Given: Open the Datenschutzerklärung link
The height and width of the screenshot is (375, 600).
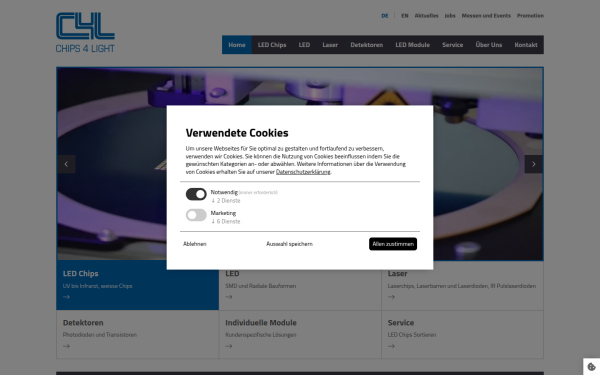Looking at the screenshot, I should click(303, 172).
